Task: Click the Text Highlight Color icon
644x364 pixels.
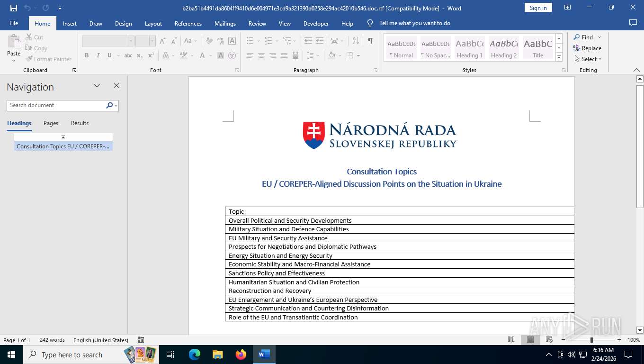Action: tap(183, 55)
